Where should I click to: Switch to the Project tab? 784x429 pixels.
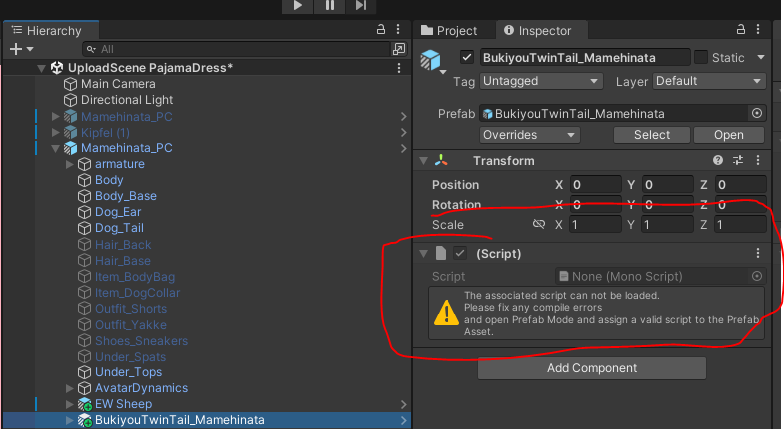pyautogui.click(x=449, y=30)
